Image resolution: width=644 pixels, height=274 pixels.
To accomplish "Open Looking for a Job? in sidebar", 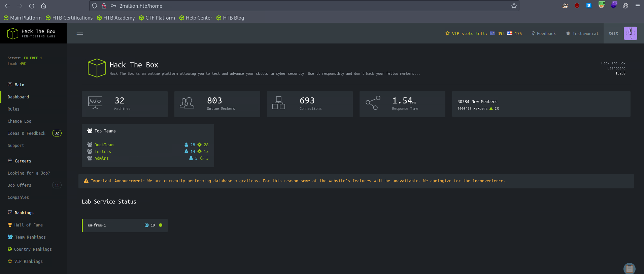I will click(x=29, y=173).
